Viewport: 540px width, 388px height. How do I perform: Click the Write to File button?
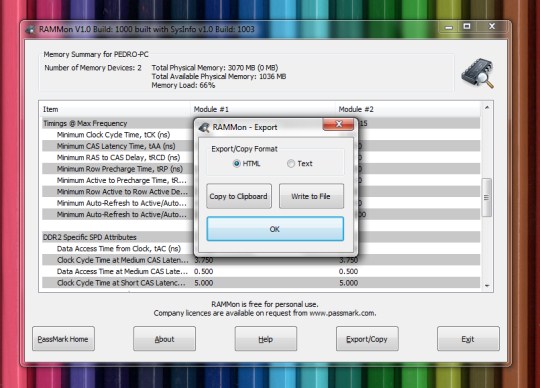pyautogui.click(x=311, y=196)
